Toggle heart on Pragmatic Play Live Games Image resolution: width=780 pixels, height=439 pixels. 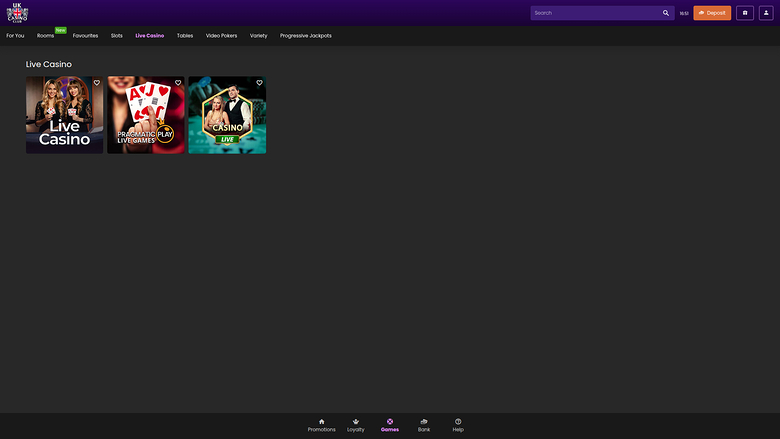click(178, 83)
